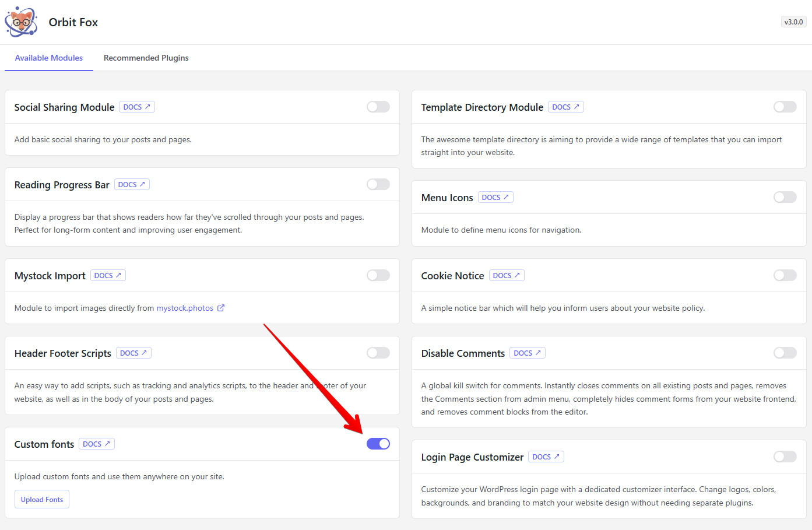The image size is (812, 530).
Task: Click the v3.0.0 version badge
Action: (x=793, y=22)
